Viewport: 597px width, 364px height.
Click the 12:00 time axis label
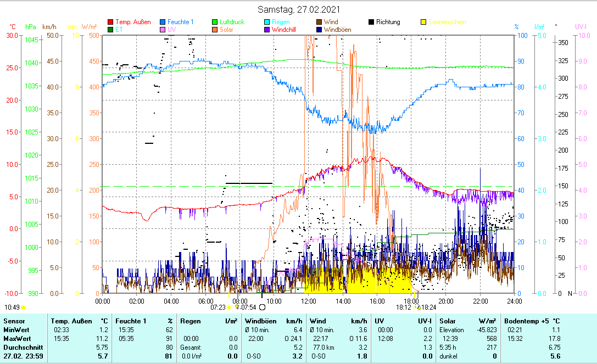coord(309,301)
